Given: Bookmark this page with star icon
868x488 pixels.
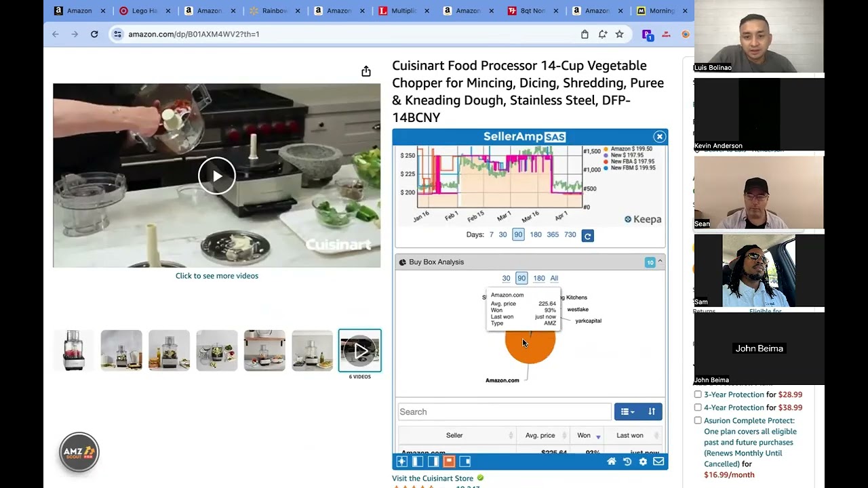Looking at the screenshot, I should tap(619, 34).
